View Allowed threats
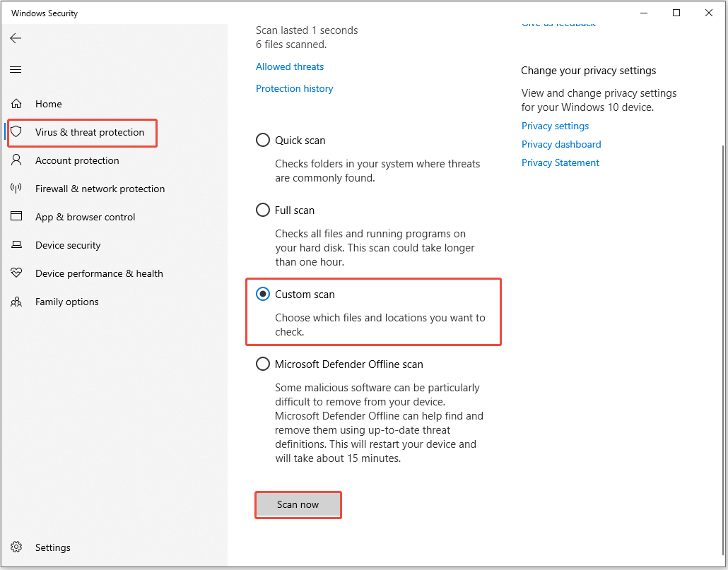Screen dimensions: 728x570 point(289,66)
